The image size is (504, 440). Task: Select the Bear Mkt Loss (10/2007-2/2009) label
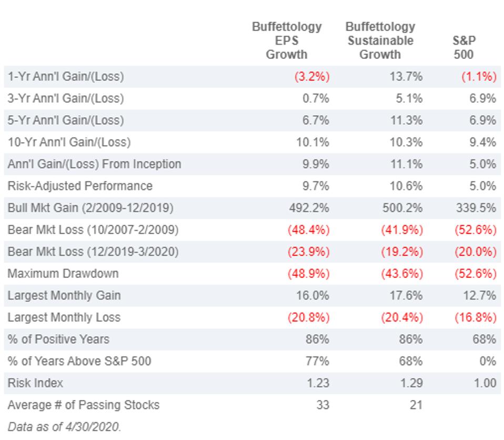click(x=93, y=230)
